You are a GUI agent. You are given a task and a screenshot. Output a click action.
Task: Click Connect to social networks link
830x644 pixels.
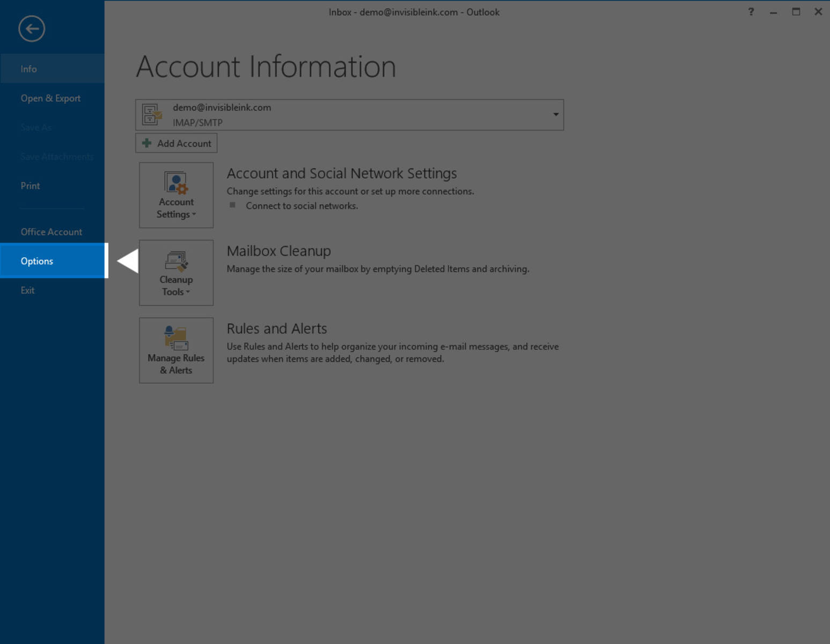pos(302,206)
